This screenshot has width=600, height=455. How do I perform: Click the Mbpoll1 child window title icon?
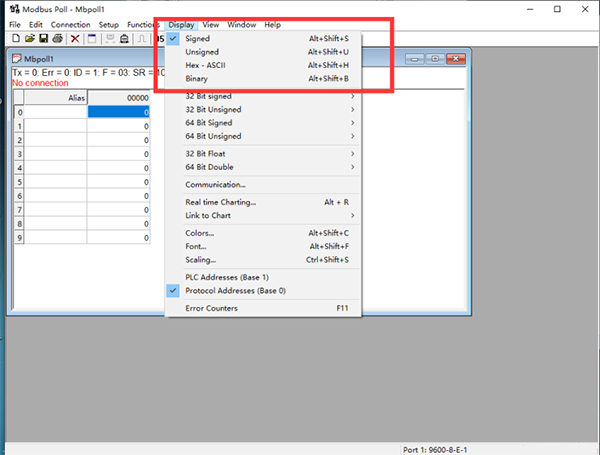[x=17, y=60]
